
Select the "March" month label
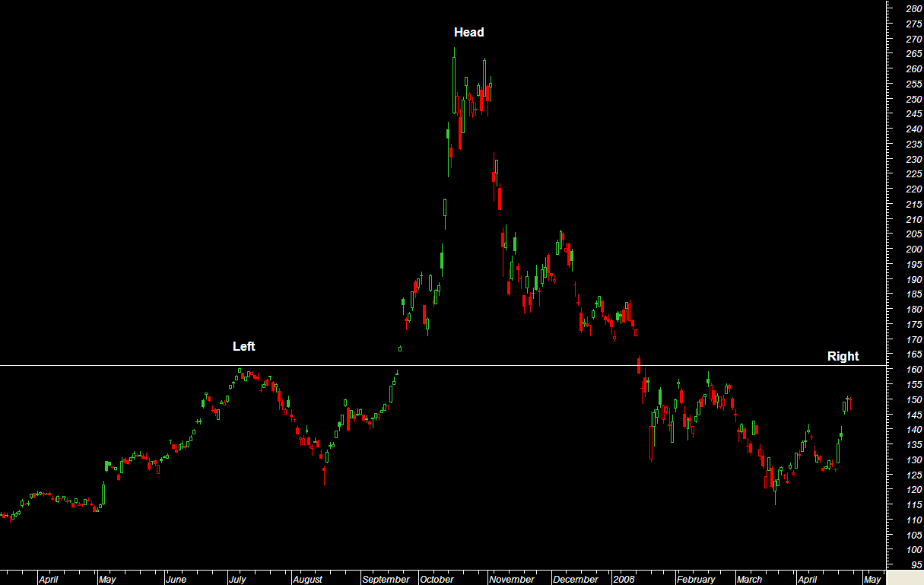[749, 579]
